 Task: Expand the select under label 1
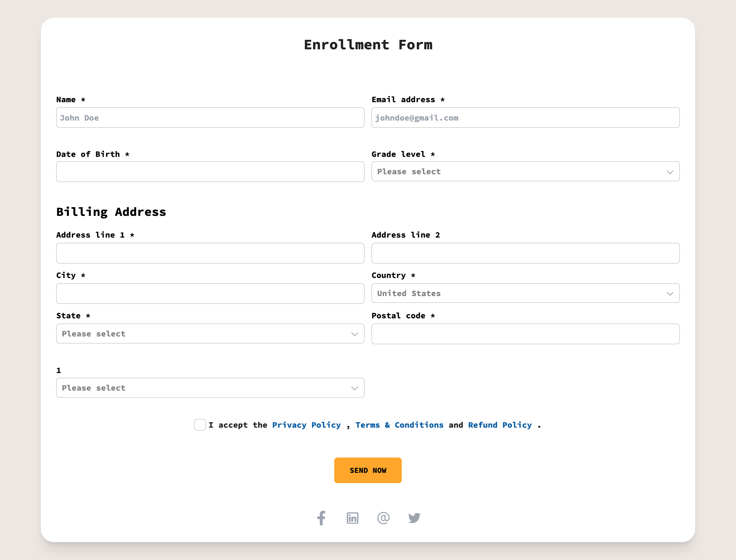(x=210, y=388)
